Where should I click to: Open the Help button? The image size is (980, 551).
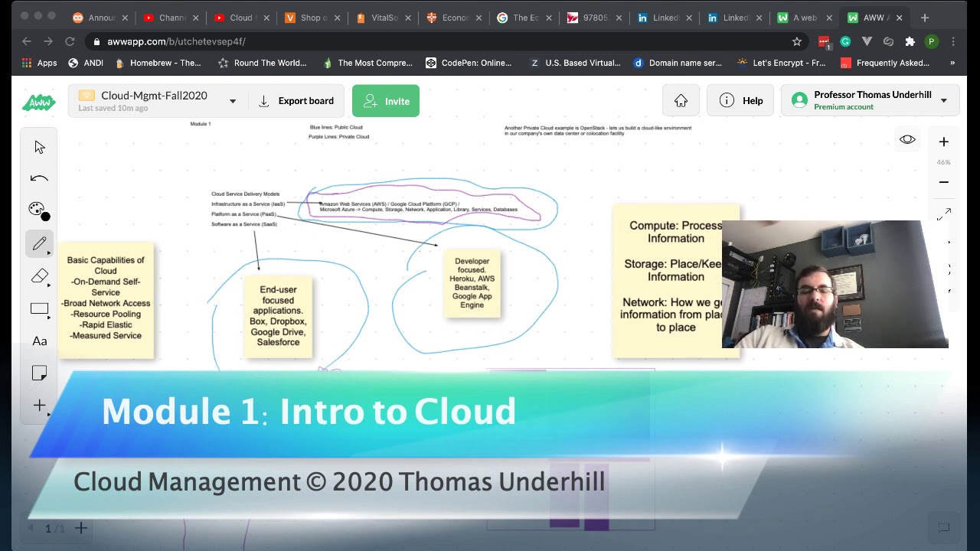pos(741,101)
